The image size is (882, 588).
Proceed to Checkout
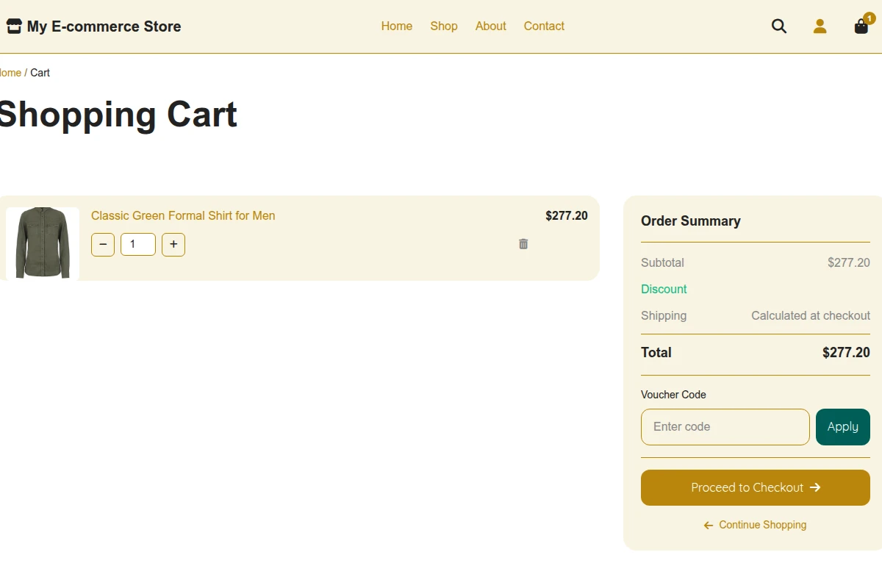[x=756, y=488]
